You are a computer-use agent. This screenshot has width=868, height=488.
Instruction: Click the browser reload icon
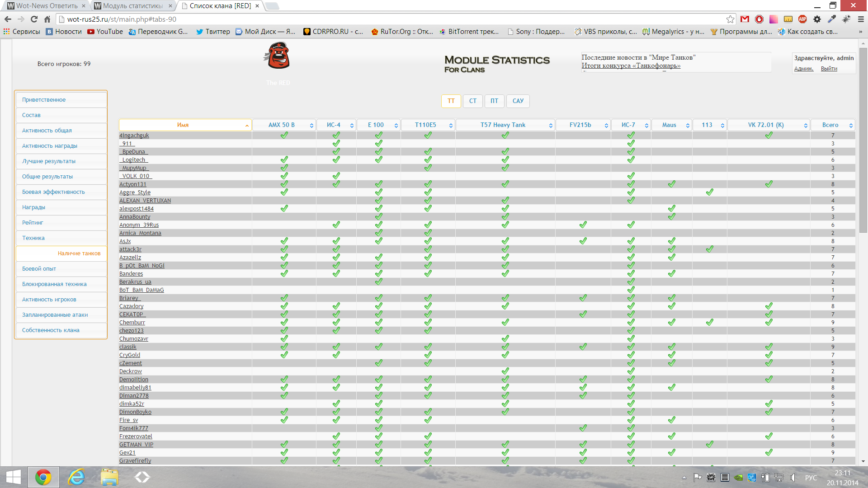tap(34, 19)
